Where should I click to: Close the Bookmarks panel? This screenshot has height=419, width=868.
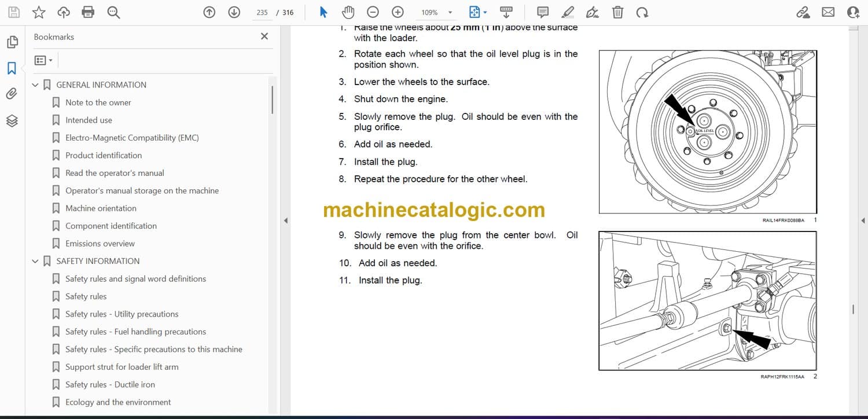pyautogui.click(x=264, y=36)
